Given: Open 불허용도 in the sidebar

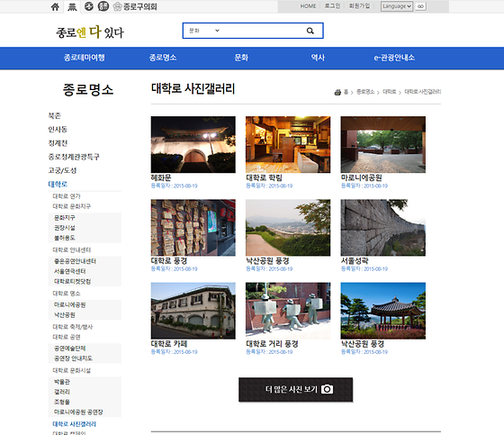Looking at the screenshot, I should (x=65, y=238).
